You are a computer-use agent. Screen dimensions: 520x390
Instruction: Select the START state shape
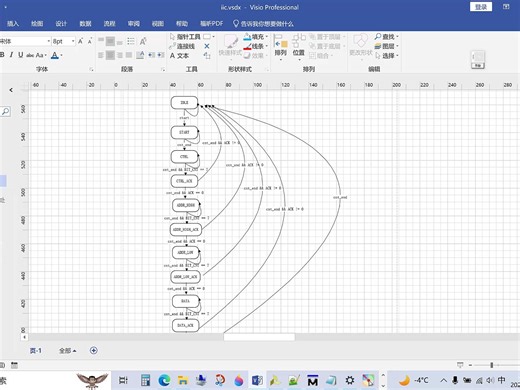pos(184,132)
